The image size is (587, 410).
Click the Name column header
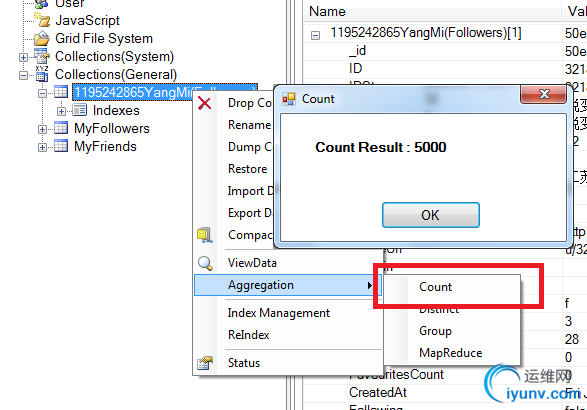[432, 12]
